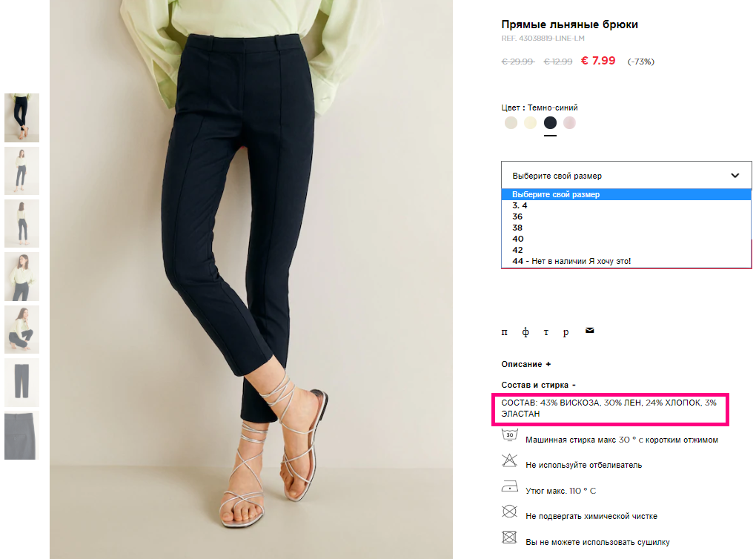Click the envelope email share icon

[x=590, y=331]
